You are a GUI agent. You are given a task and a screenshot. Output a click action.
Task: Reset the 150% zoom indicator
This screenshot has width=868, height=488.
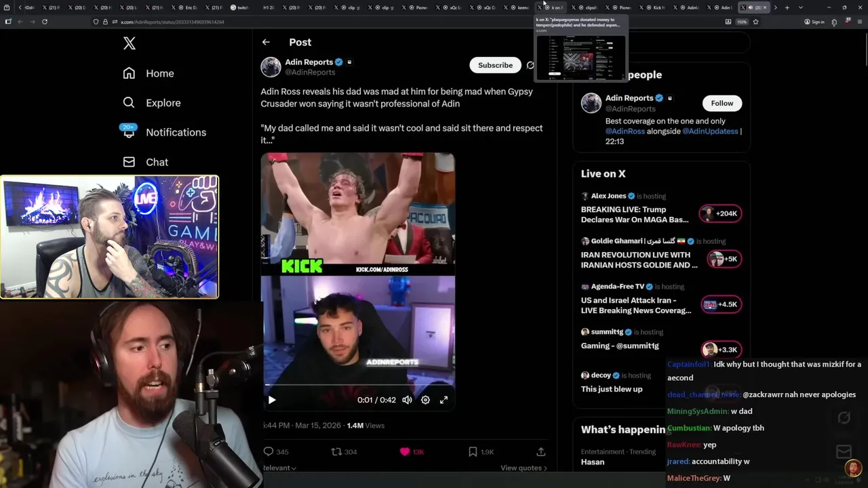pos(742,22)
